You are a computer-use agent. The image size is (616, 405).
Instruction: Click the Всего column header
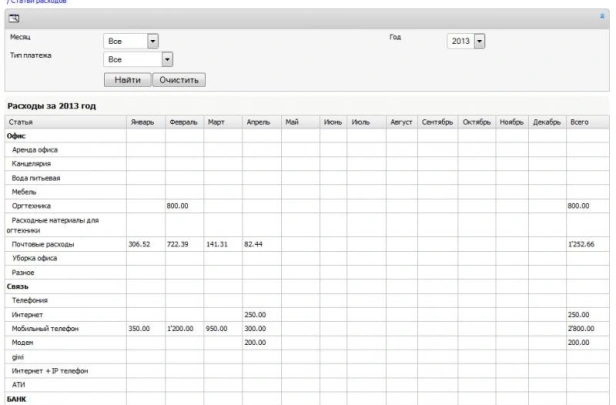point(578,121)
